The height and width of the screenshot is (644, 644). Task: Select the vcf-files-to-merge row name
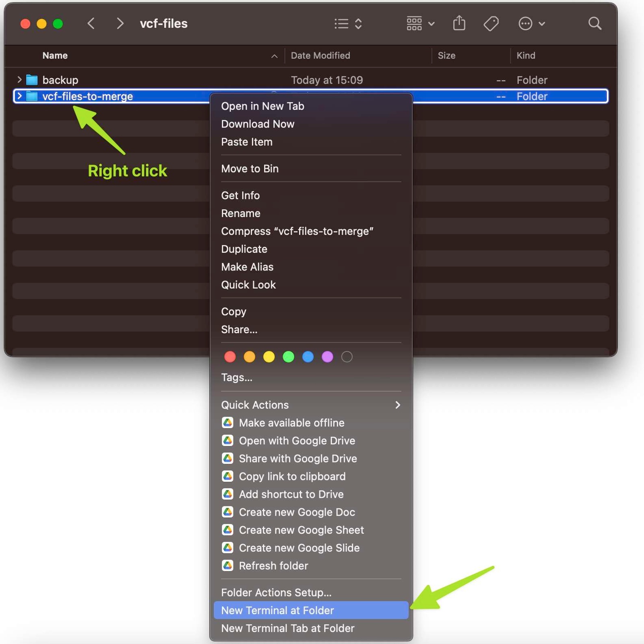click(x=88, y=97)
